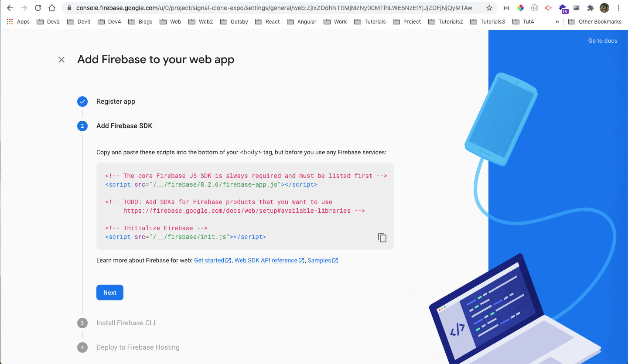The height and width of the screenshot is (364, 628).
Task: Open the Tutorials2 bookmarks folder
Action: (x=446, y=21)
